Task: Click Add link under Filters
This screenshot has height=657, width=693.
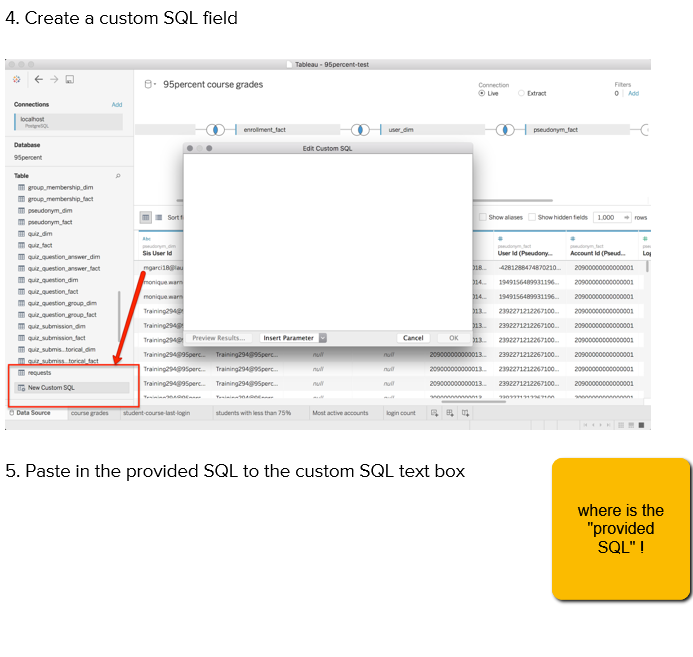Action: pyautogui.click(x=633, y=93)
